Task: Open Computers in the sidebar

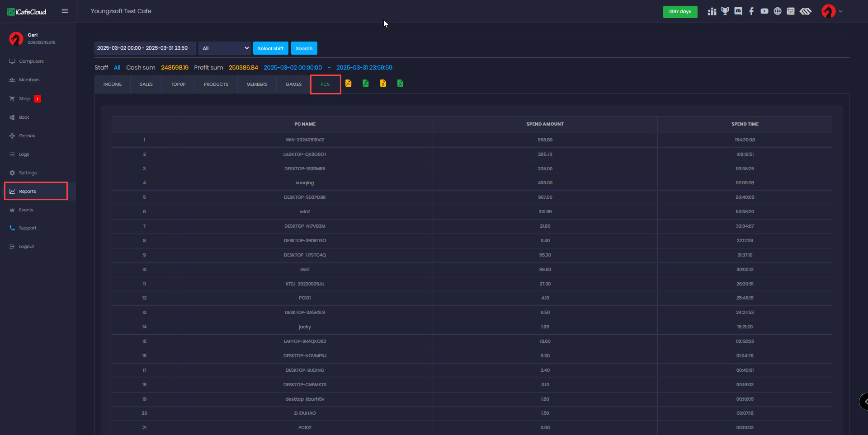Action: [31, 61]
